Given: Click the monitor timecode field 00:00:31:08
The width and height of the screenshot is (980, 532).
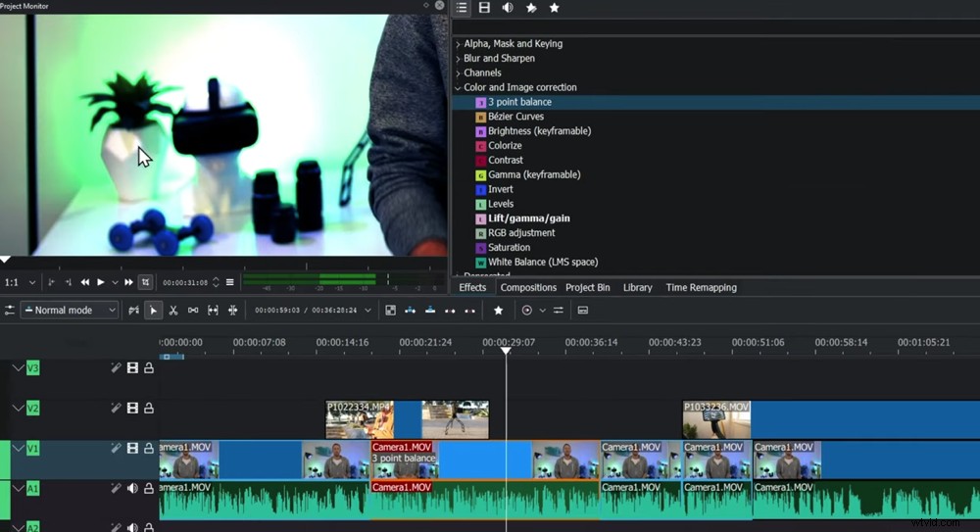Looking at the screenshot, I should tap(185, 282).
